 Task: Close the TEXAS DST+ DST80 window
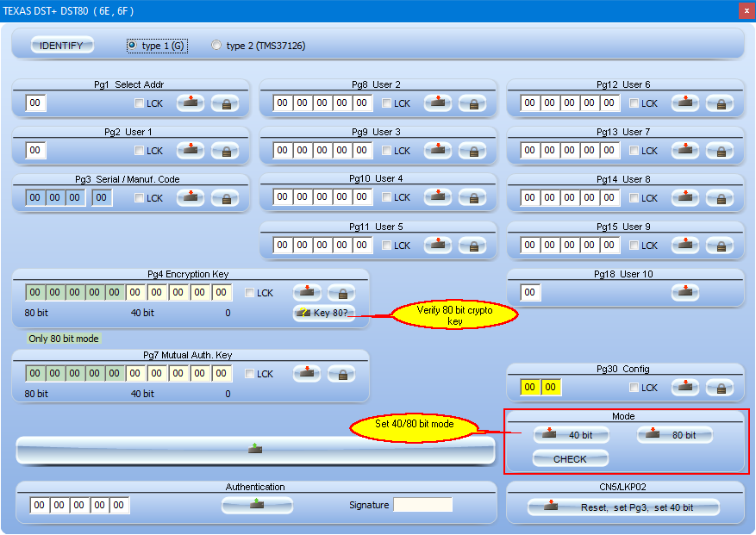[x=747, y=10]
